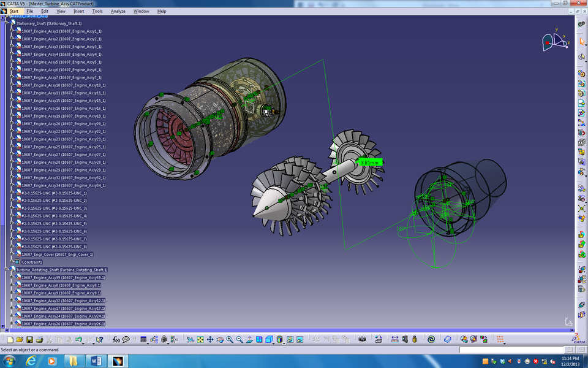Click the Undo arrow in the toolbar
The width and height of the screenshot is (588, 368).
[x=78, y=338]
